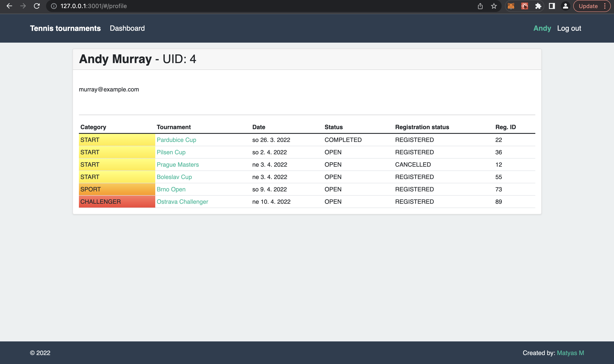Viewport: 614px width, 364px height.
Task: Open the extensions puzzle piece menu
Action: (x=538, y=6)
